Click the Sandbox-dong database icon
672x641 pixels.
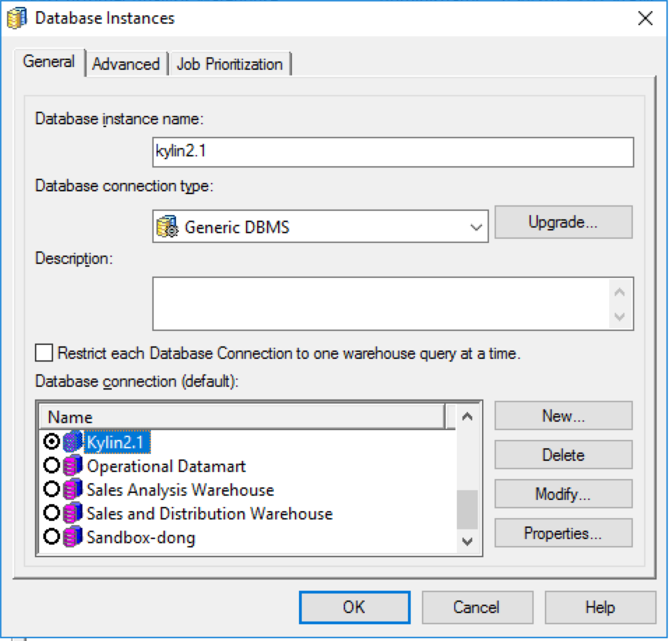coord(73,538)
